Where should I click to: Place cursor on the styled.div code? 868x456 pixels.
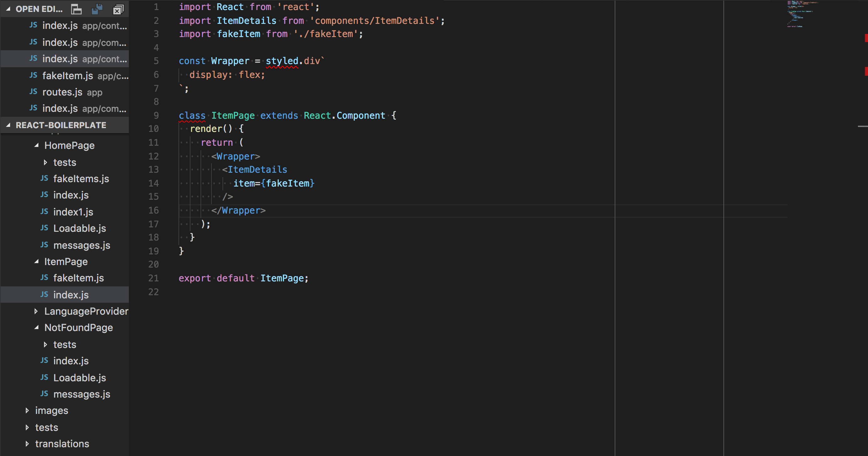[x=293, y=61]
